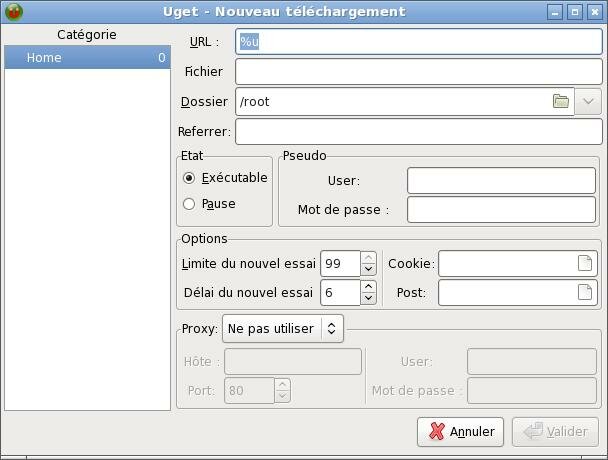The image size is (608, 460).
Task: Decrease Limite du nouvel essai value
Action: (368, 270)
